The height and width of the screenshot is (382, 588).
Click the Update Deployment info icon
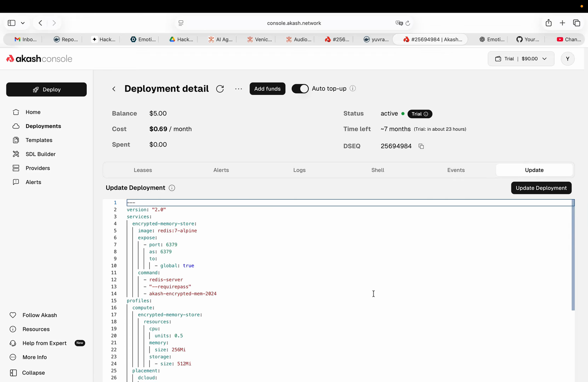pyautogui.click(x=172, y=188)
